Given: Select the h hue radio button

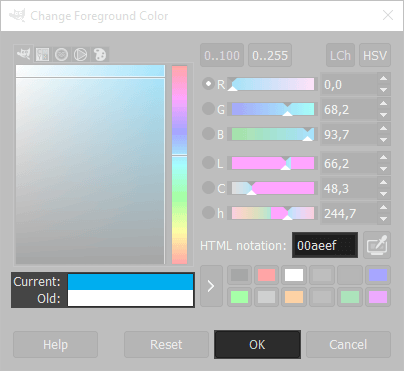Looking at the screenshot, I should pos(208,213).
